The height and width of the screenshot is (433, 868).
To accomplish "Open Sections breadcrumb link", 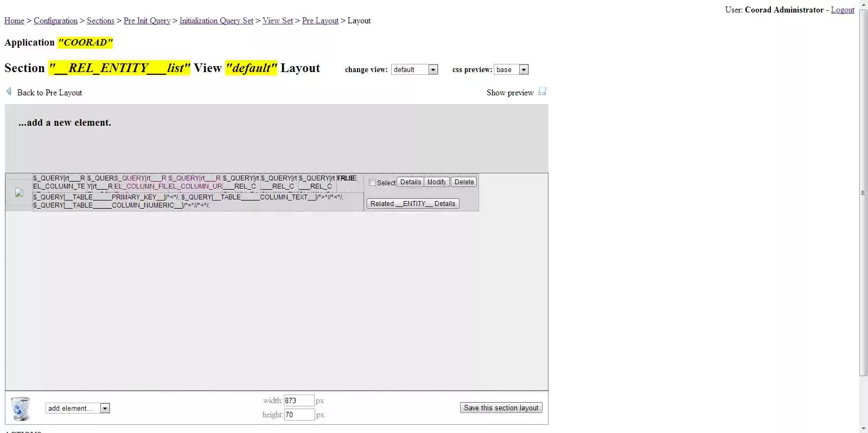I will [100, 21].
